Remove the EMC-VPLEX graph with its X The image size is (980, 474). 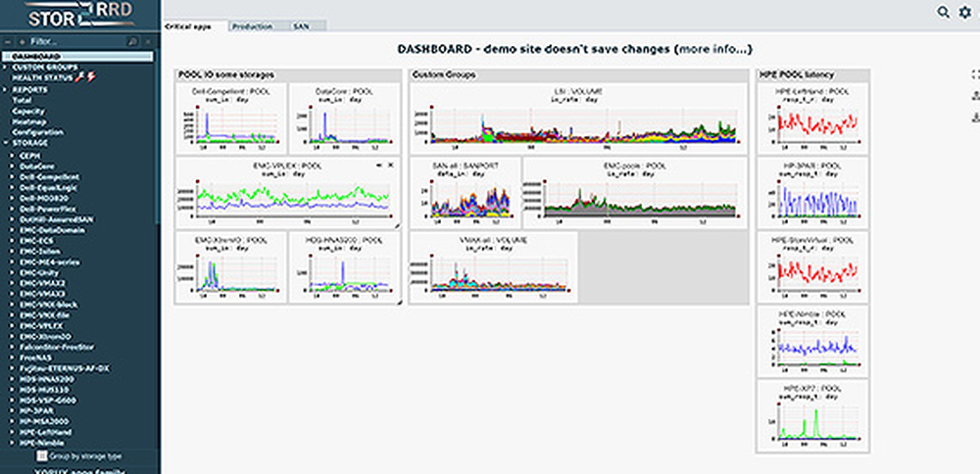391,165
